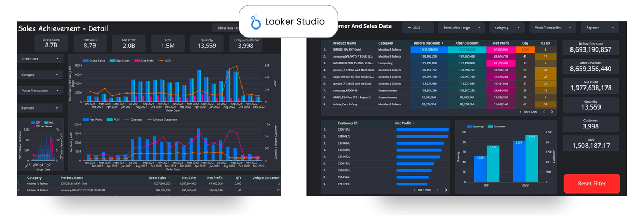
Task: Go to previous page of product table
Action: click(x=544, y=112)
